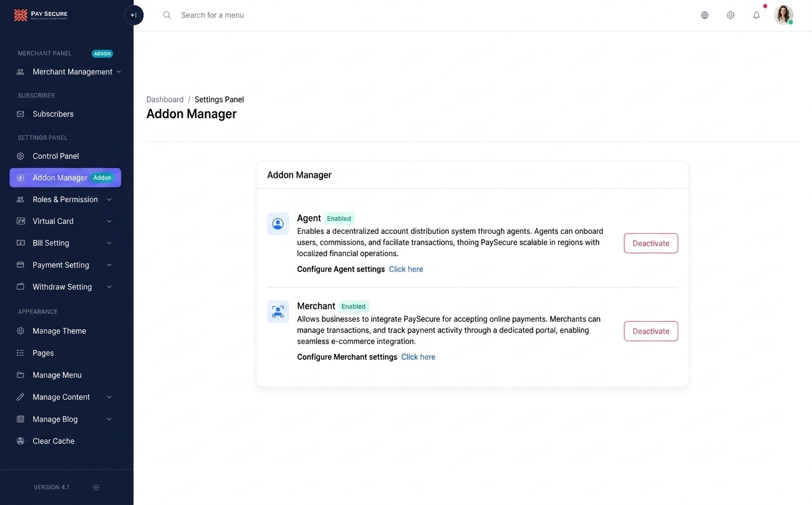Open Click here for Agent settings

[x=406, y=269]
